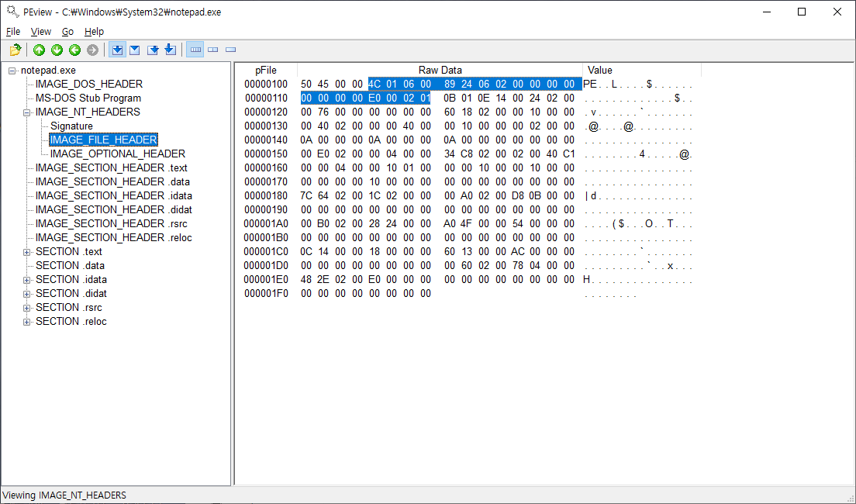The width and height of the screenshot is (856, 504).
Task: Select IMAGE_SECTION_HEADER .reloc
Action: tap(113, 238)
